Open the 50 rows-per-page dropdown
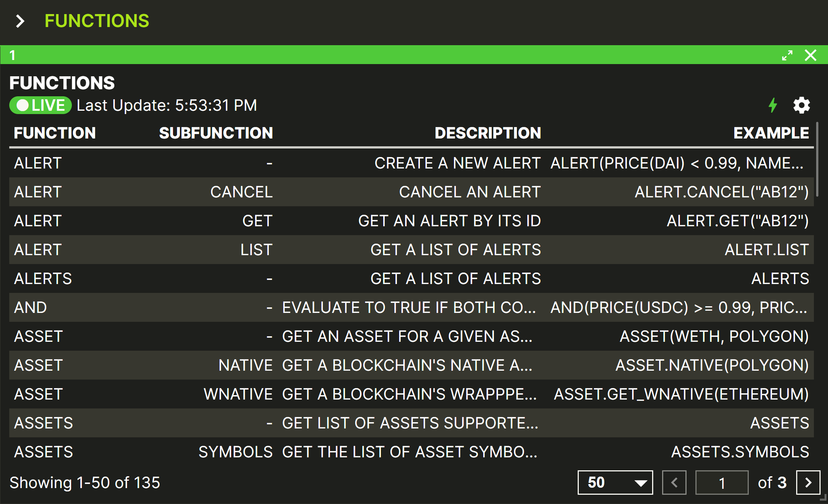 615,483
